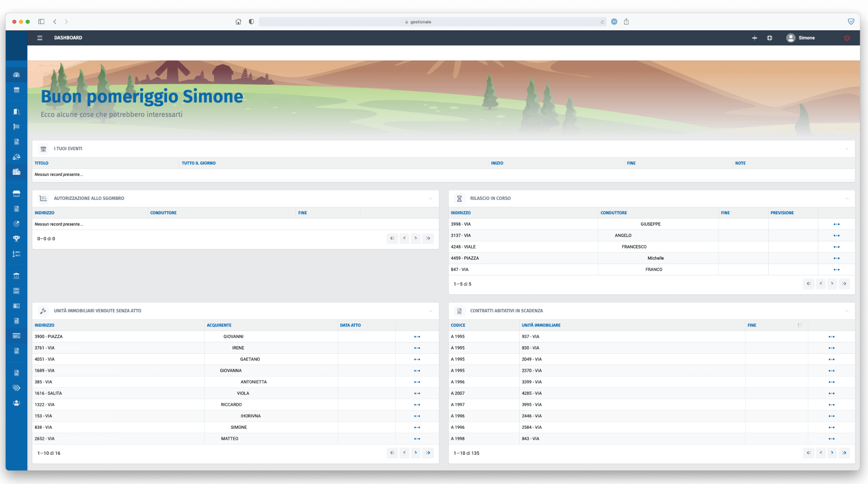Select the 3399 - VIA unit cell
This screenshot has width=868, height=484.
[632, 382]
